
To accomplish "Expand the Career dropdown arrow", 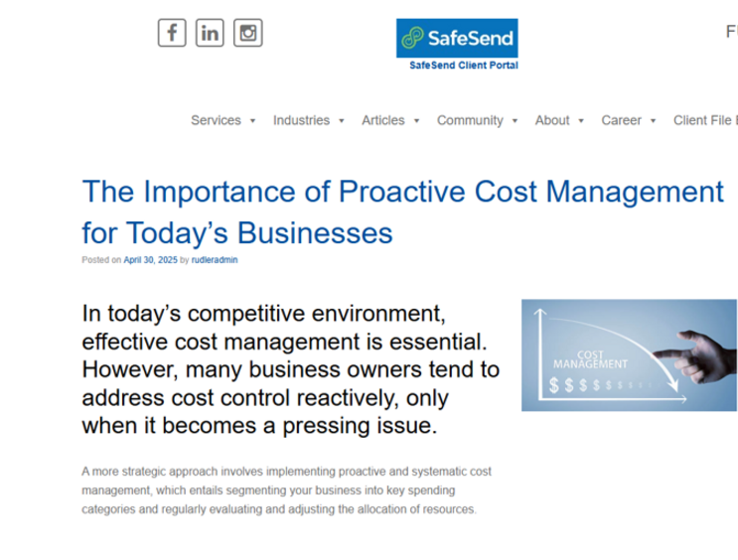I will (x=653, y=121).
